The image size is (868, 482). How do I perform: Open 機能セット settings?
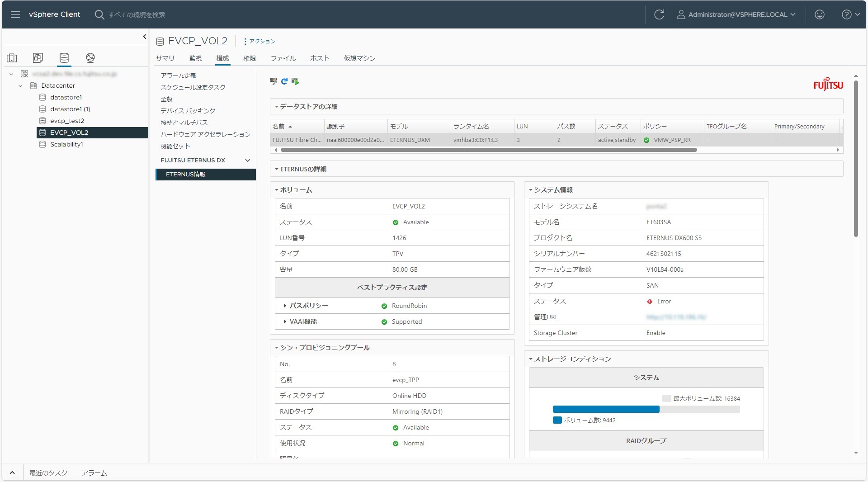click(175, 146)
